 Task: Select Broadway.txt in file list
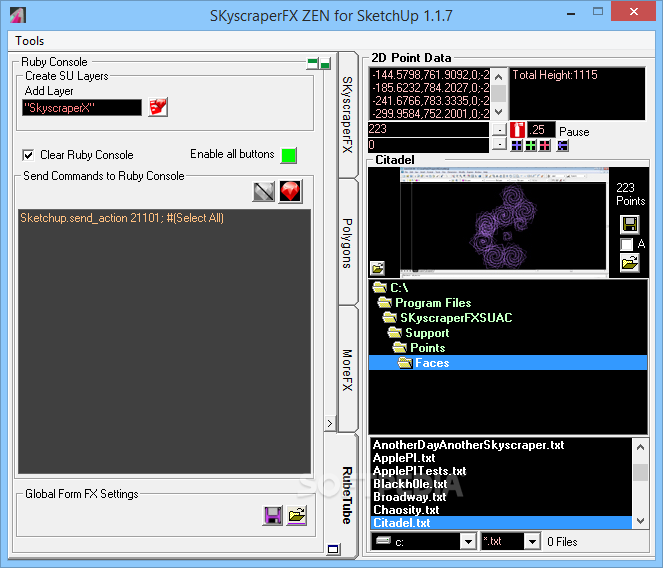click(501, 497)
